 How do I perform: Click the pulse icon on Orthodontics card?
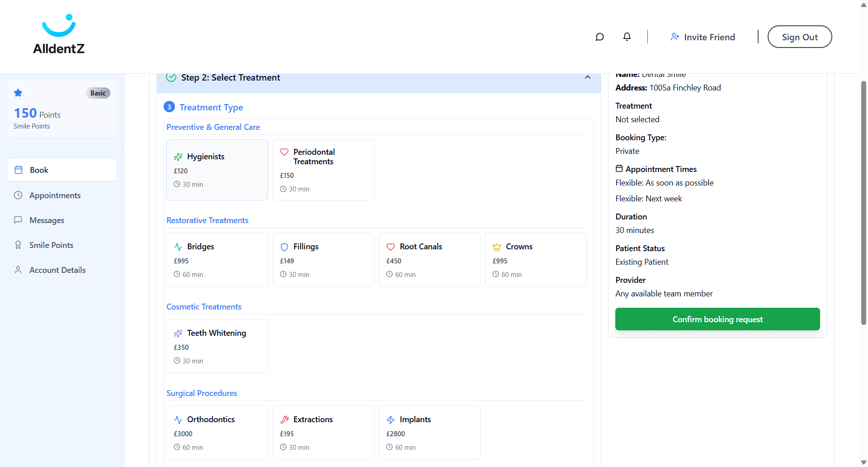pyautogui.click(x=178, y=419)
